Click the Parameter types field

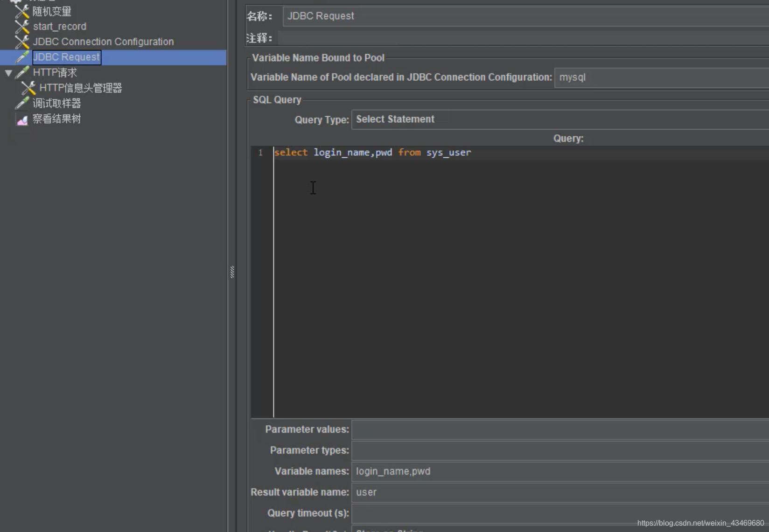click(560, 450)
